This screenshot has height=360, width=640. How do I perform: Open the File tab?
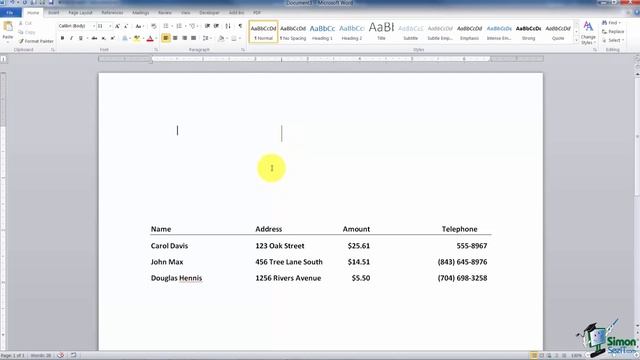pos(10,13)
